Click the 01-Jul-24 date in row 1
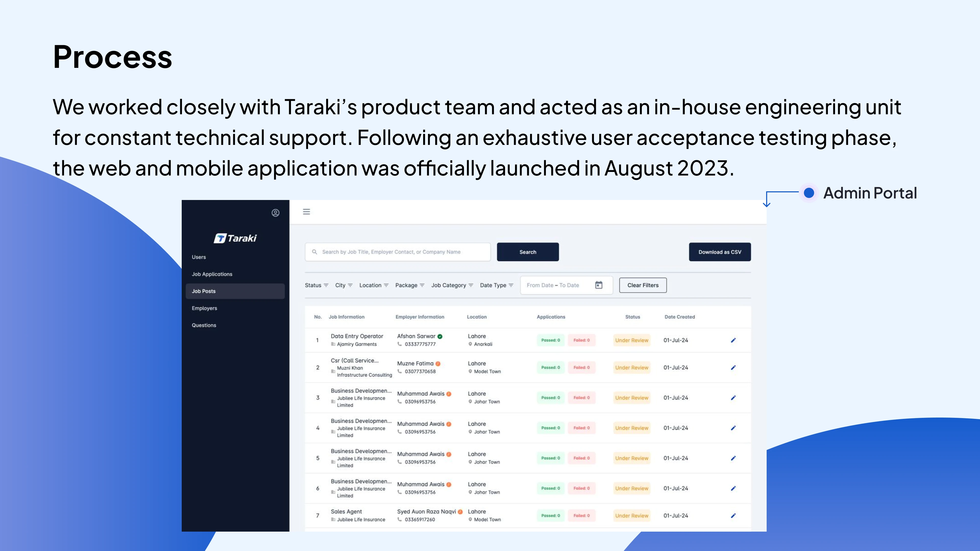Screen dimensions: 980x551 pyautogui.click(x=676, y=340)
